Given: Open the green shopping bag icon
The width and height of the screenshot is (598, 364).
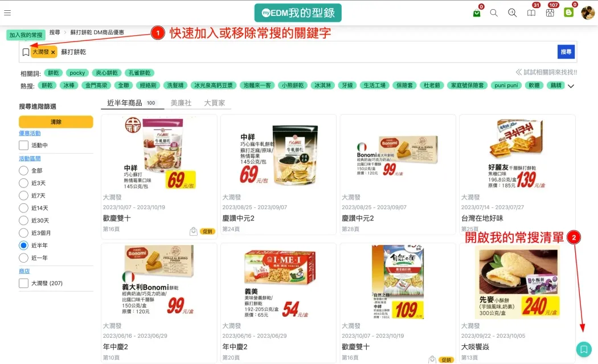Looking at the screenshot, I should point(477,13).
